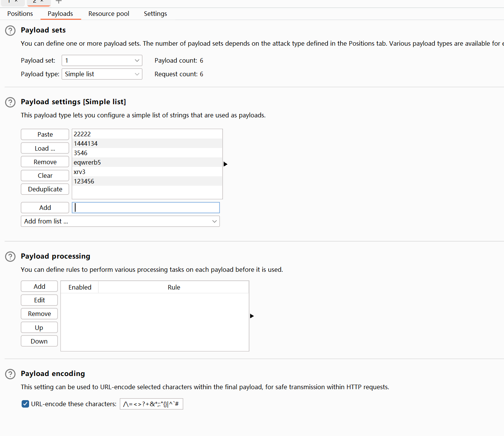The width and height of the screenshot is (504, 436).
Task: Open help for Payload encoding section
Action: (x=10, y=374)
